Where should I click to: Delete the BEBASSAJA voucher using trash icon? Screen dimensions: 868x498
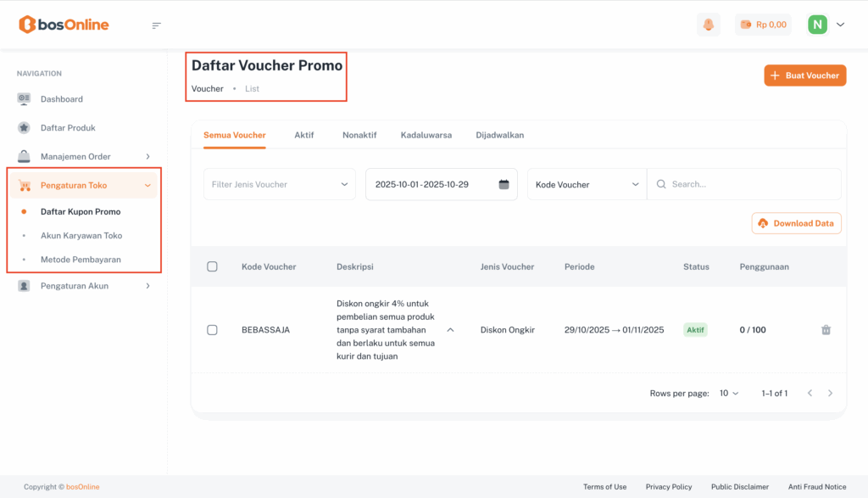pyautogui.click(x=826, y=330)
